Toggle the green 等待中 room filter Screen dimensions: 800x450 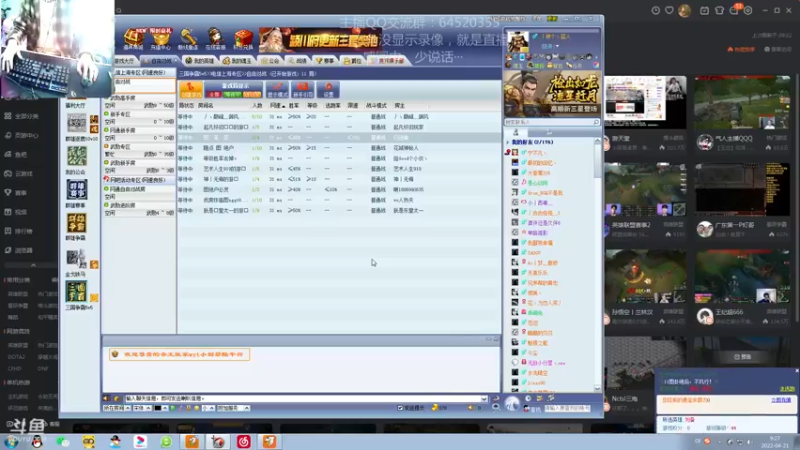click(x=232, y=94)
